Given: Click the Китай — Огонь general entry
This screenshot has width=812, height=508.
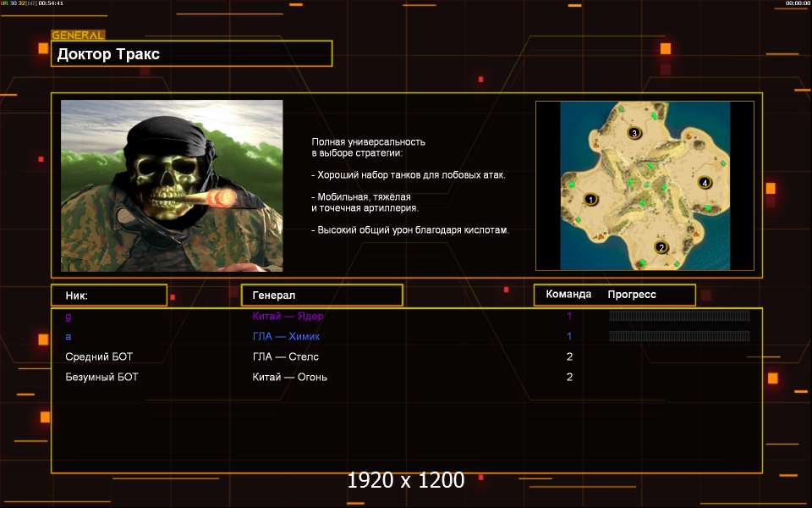Looking at the screenshot, I should coord(289,377).
